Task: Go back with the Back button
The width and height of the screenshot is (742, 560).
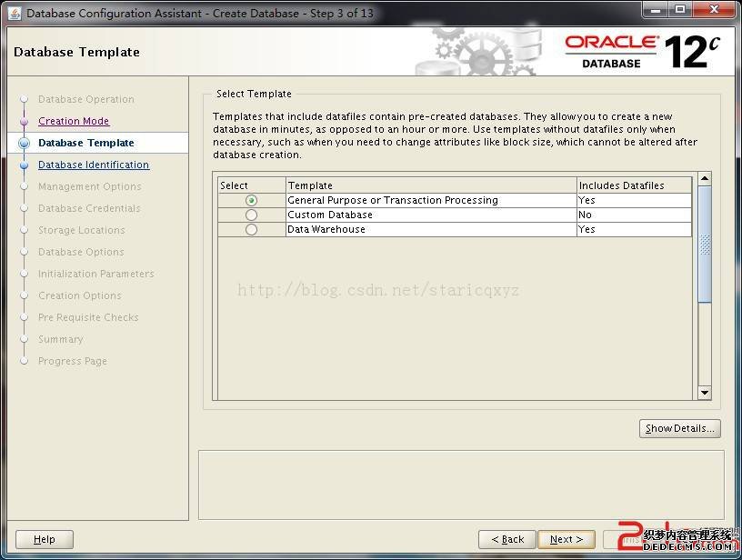Action: pos(506,539)
